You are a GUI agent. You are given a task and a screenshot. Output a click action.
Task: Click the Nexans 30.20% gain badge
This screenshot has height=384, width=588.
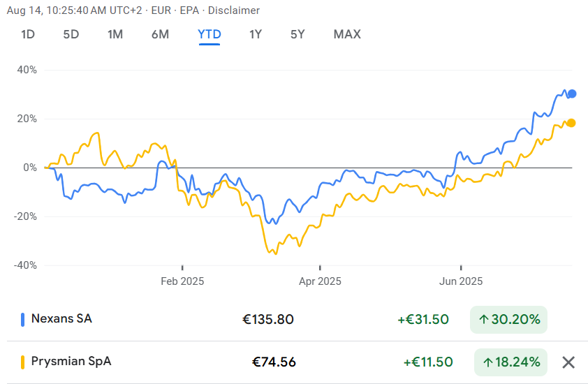click(x=508, y=320)
